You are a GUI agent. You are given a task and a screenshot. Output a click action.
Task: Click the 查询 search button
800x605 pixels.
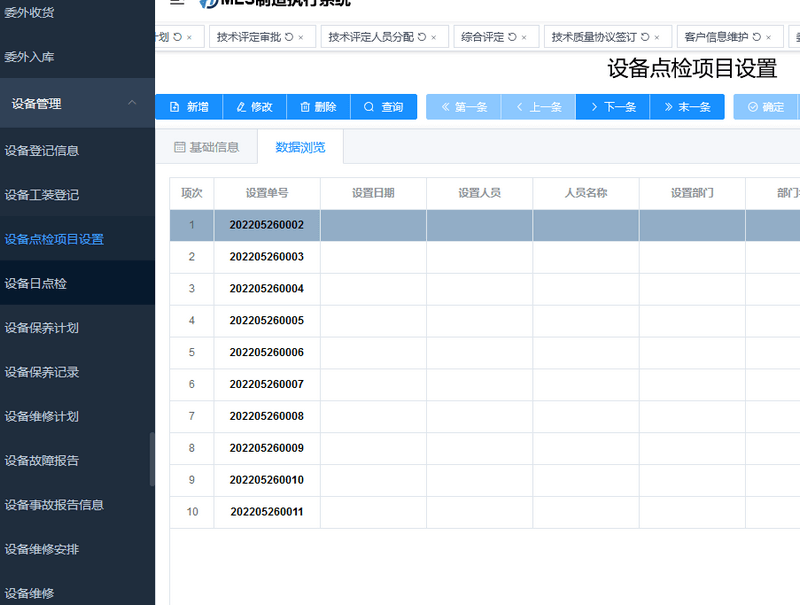pos(384,107)
